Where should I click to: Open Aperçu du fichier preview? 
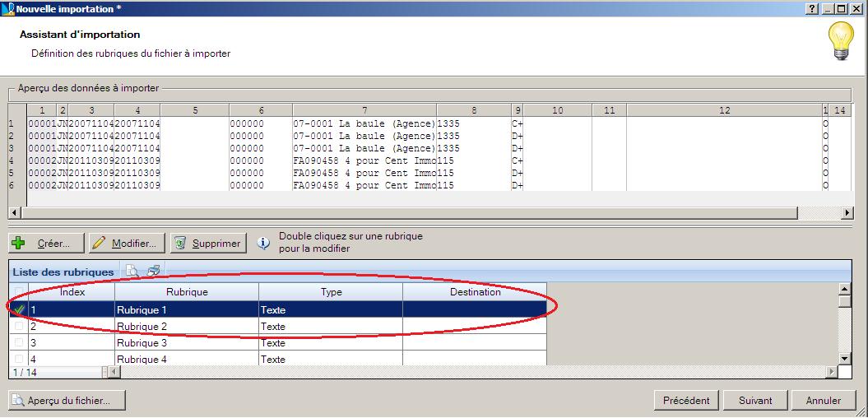[x=67, y=400]
